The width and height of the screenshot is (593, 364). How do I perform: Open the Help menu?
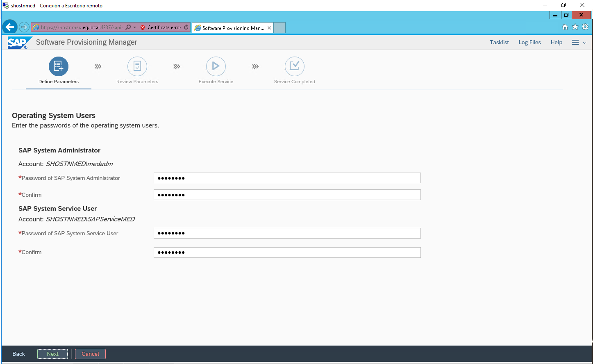(x=557, y=42)
